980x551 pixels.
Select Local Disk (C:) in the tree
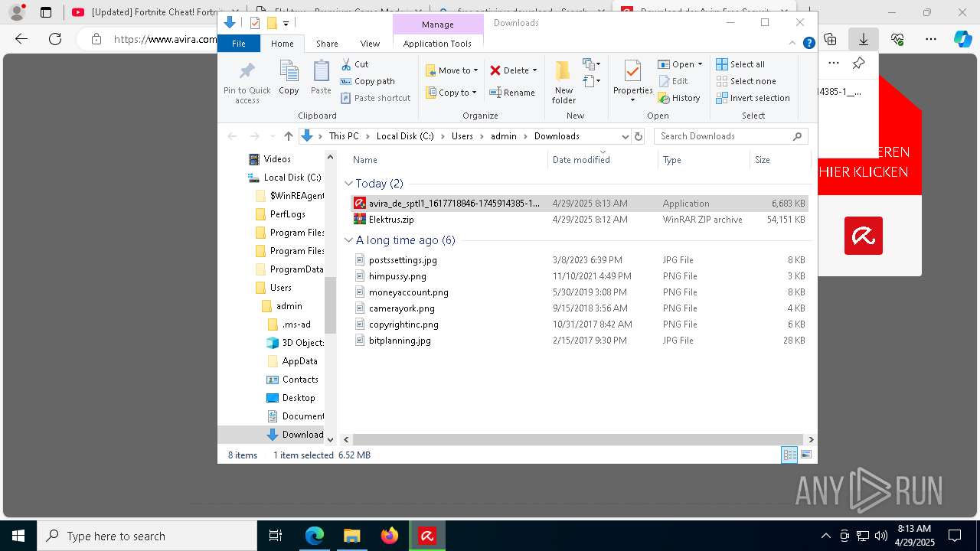(x=292, y=178)
